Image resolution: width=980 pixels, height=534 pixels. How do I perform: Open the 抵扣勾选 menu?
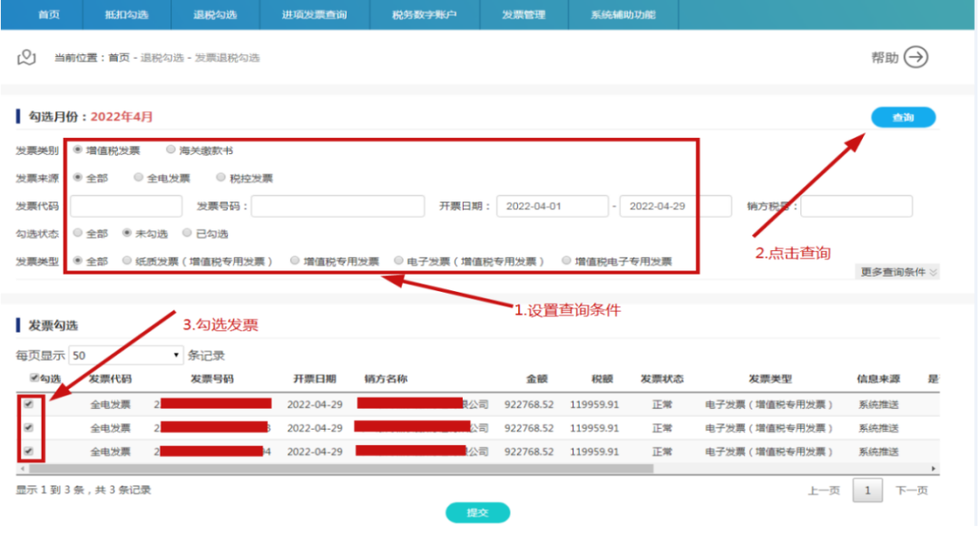point(126,15)
